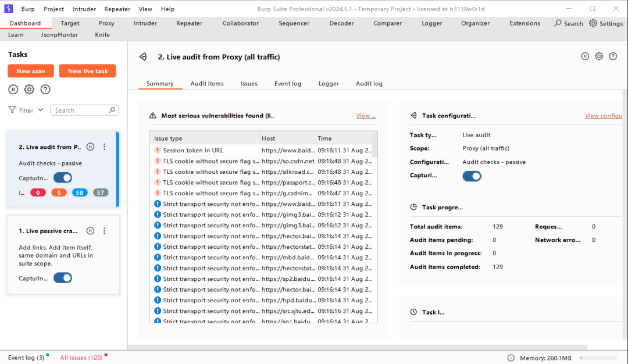Open the Intruder menu in the menu bar
The width and height of the screenshot is (628, 364).
click(84, 9)
